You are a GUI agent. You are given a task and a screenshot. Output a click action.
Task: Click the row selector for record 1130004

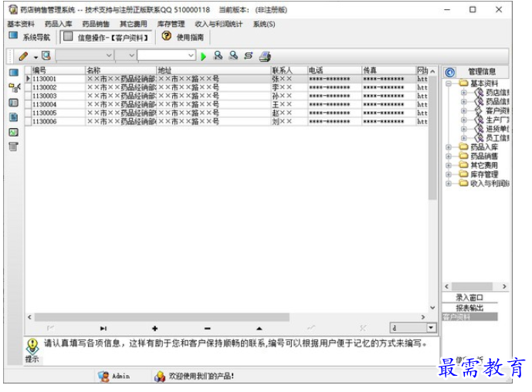(x=29, y=104)
